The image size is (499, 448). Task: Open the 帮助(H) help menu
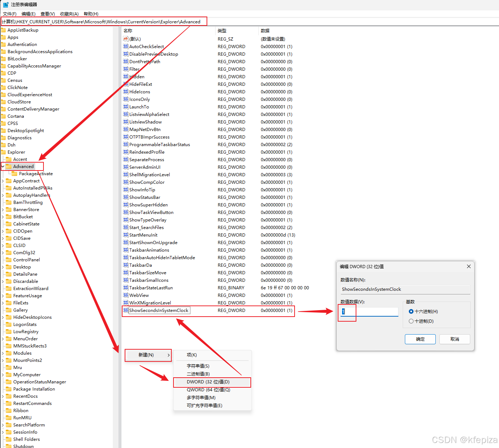[x=91, y=14]
